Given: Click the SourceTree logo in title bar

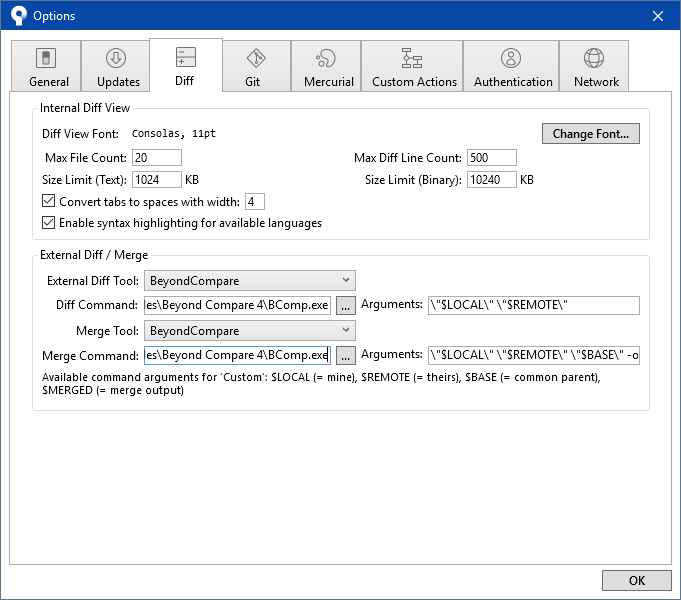Looking at the screenshot, I should point(19,16).
